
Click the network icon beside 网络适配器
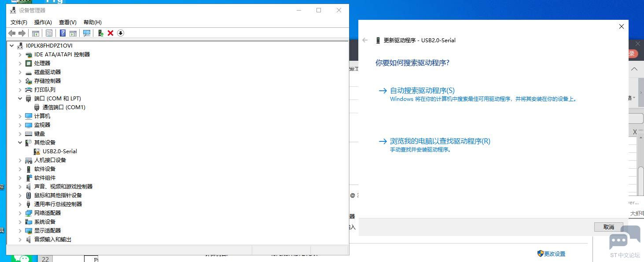click(x=29, y=213)
